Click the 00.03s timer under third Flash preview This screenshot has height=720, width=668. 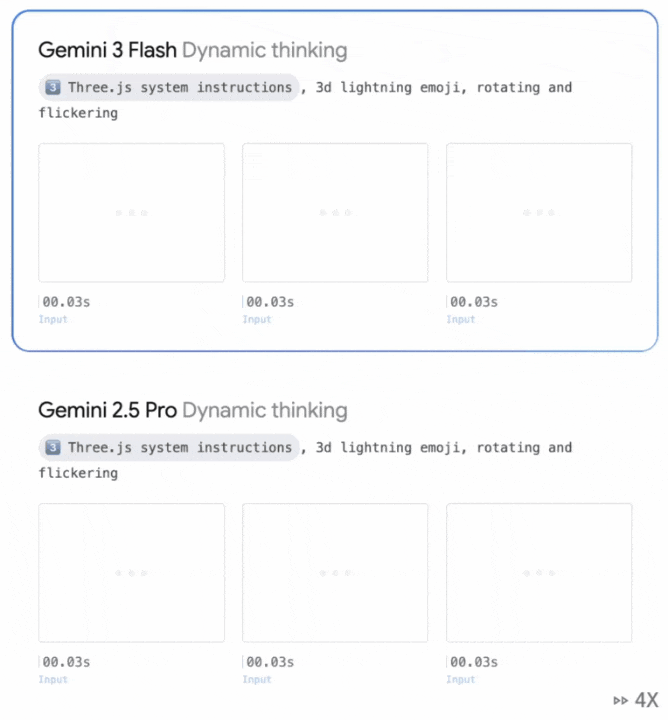coord(474,302)
